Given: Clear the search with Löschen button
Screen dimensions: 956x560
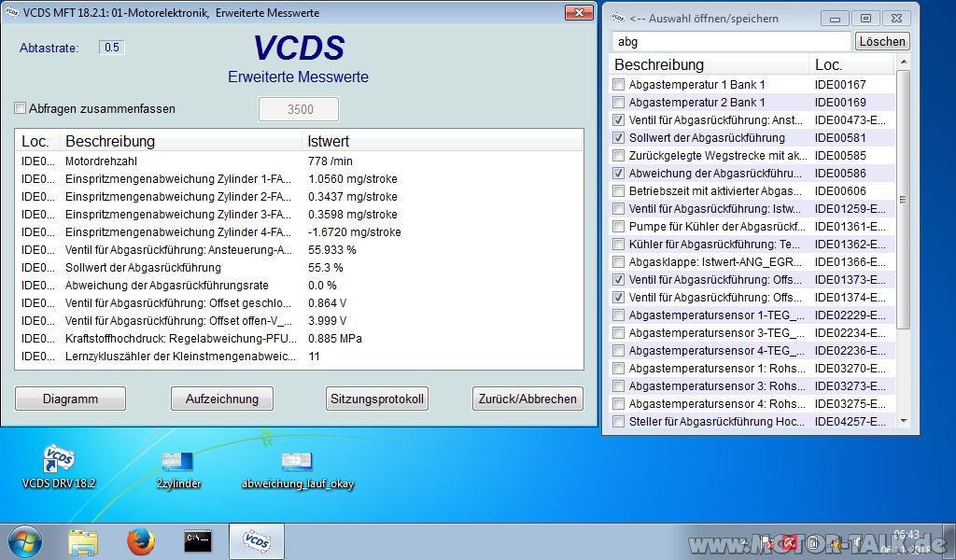Looking at the screenshot, I should point(881,41).
